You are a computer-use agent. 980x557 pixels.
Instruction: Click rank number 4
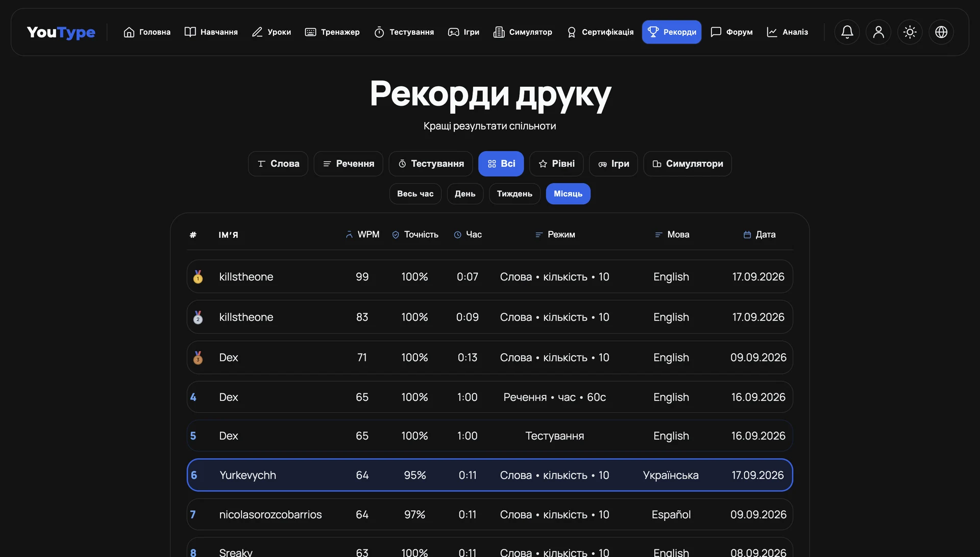pyautogui.click(x=193, y=397)
